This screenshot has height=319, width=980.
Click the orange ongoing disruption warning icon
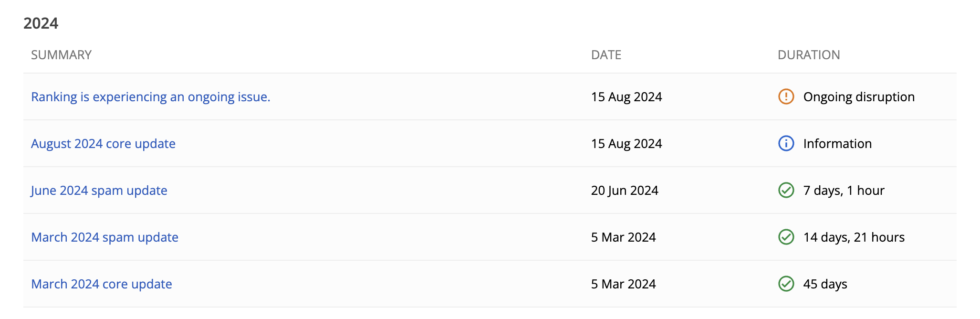tap(786, 96)
